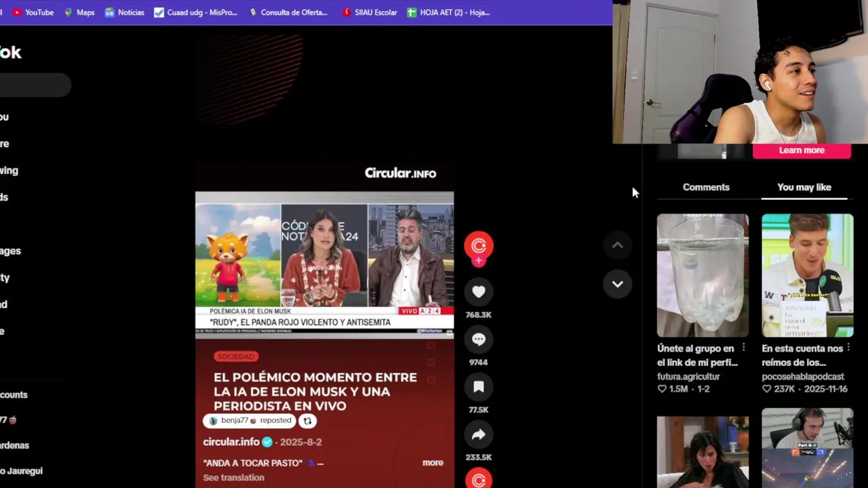868x488 pixels.
Task: Click the 237K likes on podcast video
Action: 779,389
